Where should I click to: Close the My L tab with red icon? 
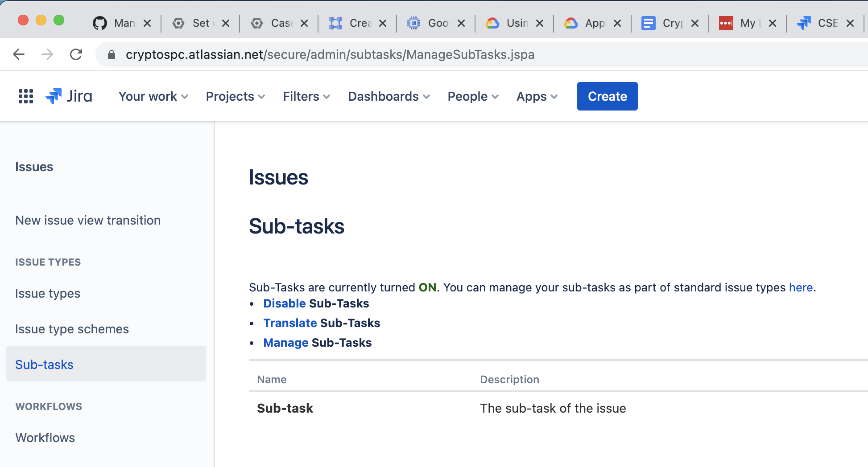[x=773, y=23]
